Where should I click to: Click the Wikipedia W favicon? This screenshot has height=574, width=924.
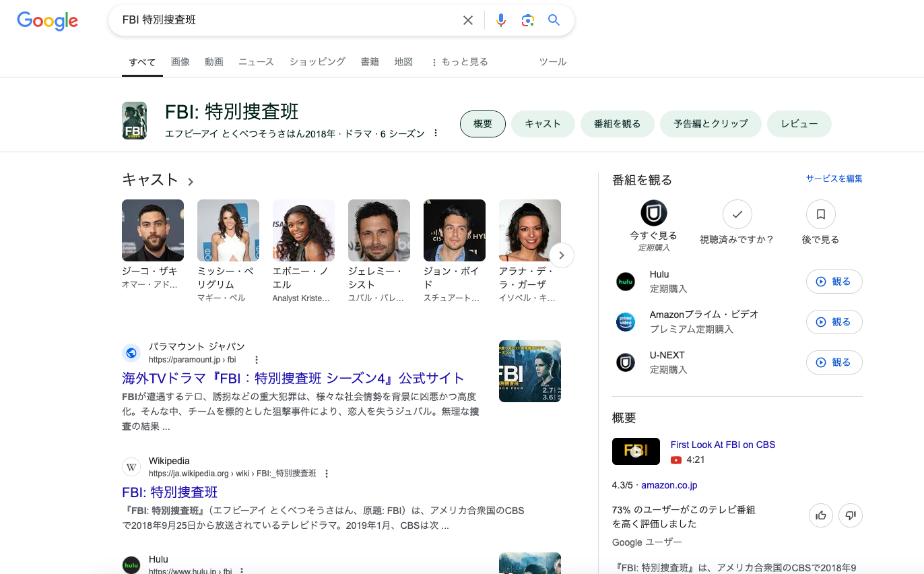pos(131,467)
